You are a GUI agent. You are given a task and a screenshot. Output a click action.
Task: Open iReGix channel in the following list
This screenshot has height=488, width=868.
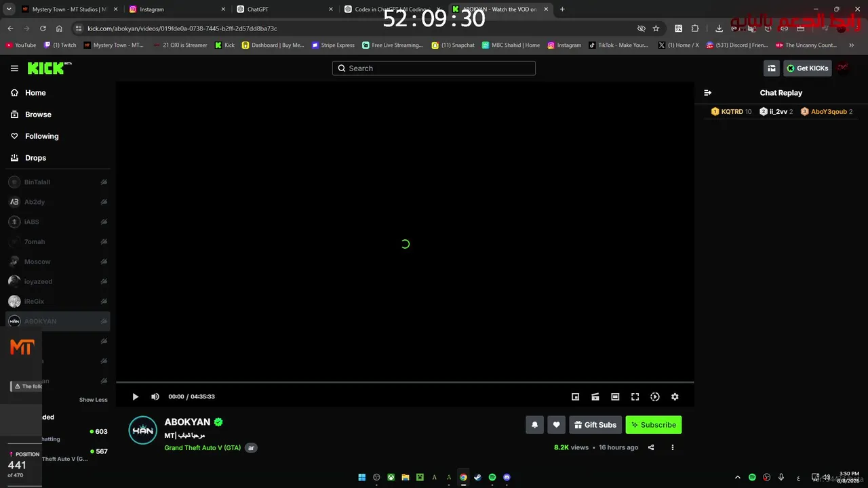[x=58, y=301]
